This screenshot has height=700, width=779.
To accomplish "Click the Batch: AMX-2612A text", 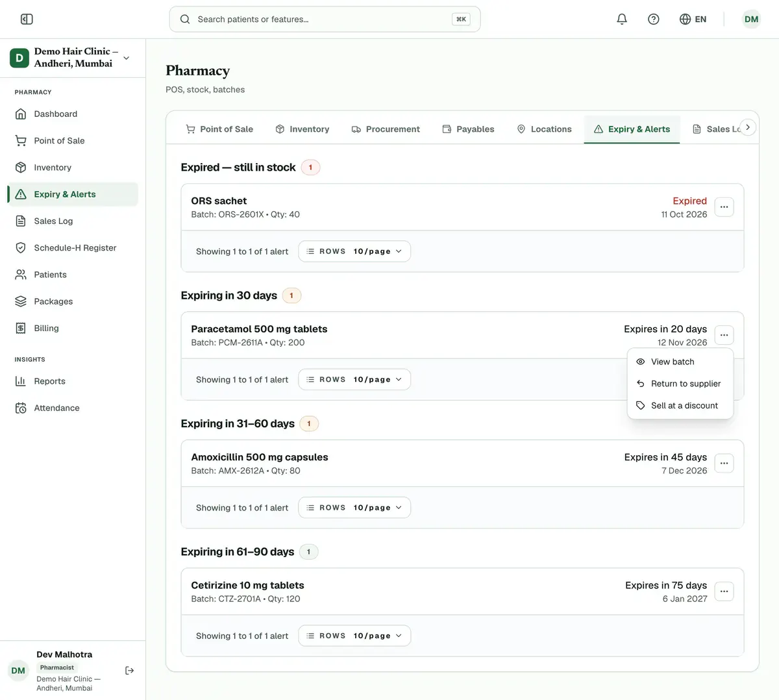I will (227, 471).
